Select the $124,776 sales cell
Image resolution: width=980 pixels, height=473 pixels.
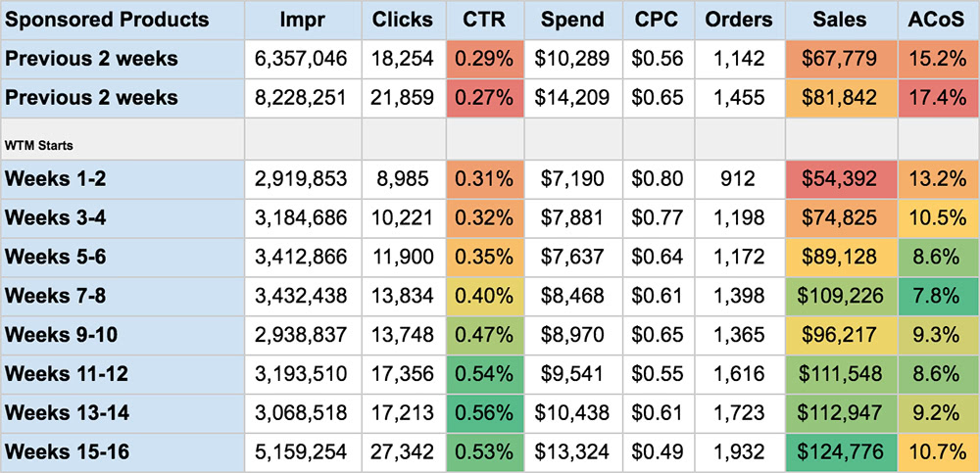[x=840, y=453]
